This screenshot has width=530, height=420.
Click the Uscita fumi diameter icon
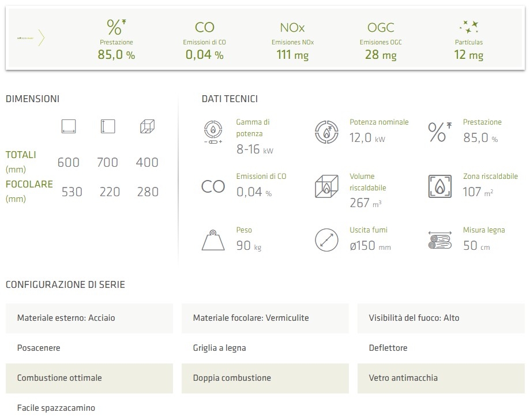point(326,240)
